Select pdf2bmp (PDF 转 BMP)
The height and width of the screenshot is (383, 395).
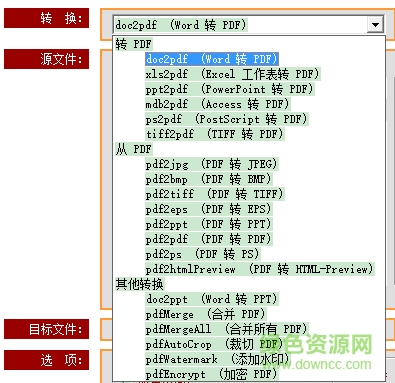point(209,179)
